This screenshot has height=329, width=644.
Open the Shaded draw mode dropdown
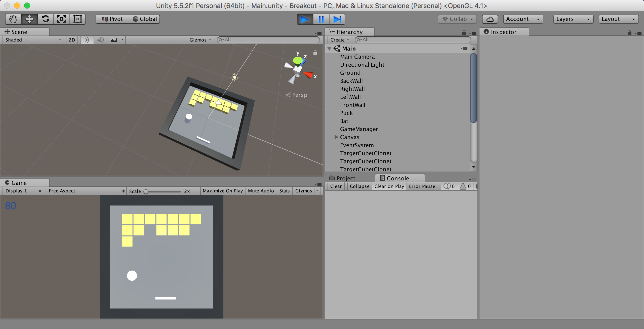click(x=33, y=40)
